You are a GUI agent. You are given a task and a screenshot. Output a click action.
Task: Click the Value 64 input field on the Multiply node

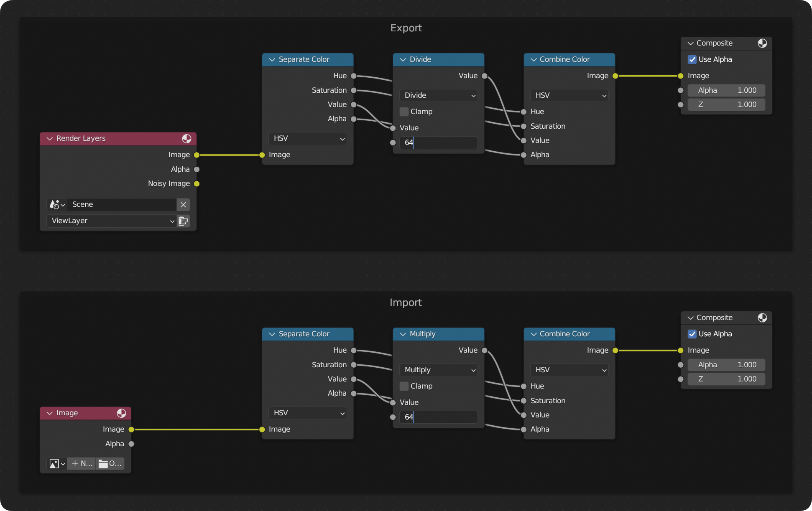[x=438, y=417]
